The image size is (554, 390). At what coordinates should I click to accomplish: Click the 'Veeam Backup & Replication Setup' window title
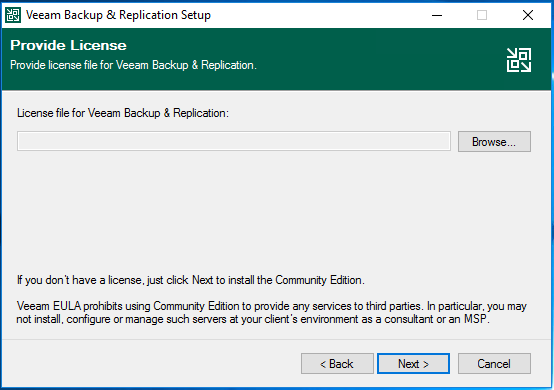pyautogui.click(x=118, y=15)
